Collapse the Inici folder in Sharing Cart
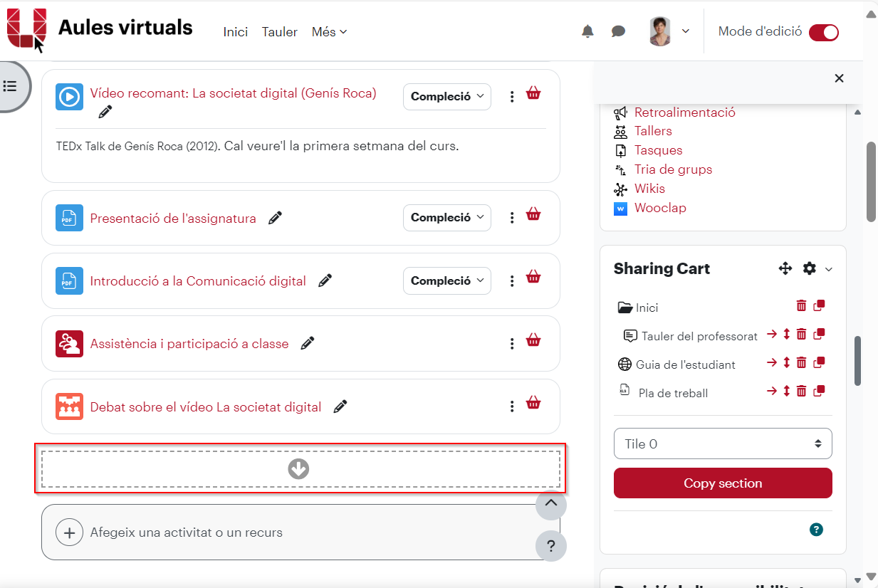 point(625,308)
